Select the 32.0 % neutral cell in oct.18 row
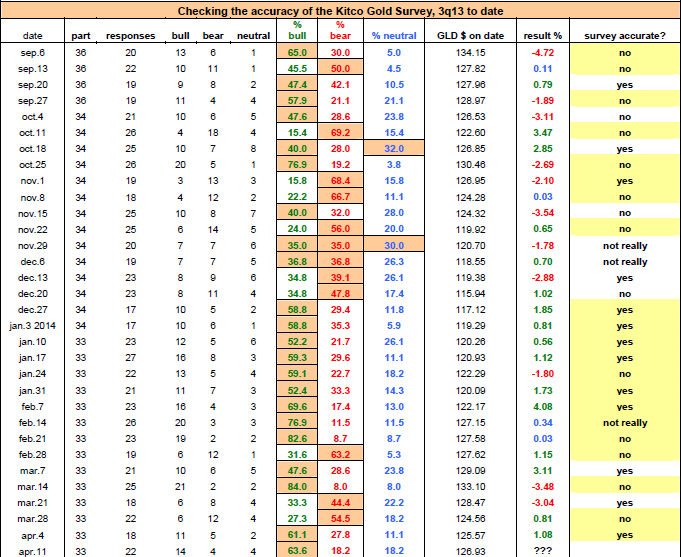681x557 pixels. coord(394,149)
